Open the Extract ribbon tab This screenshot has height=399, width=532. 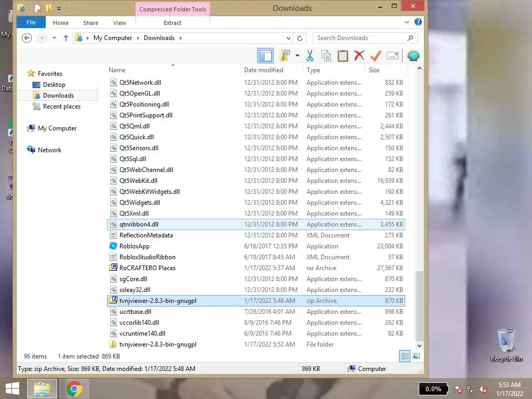click(x=172, y=23)
